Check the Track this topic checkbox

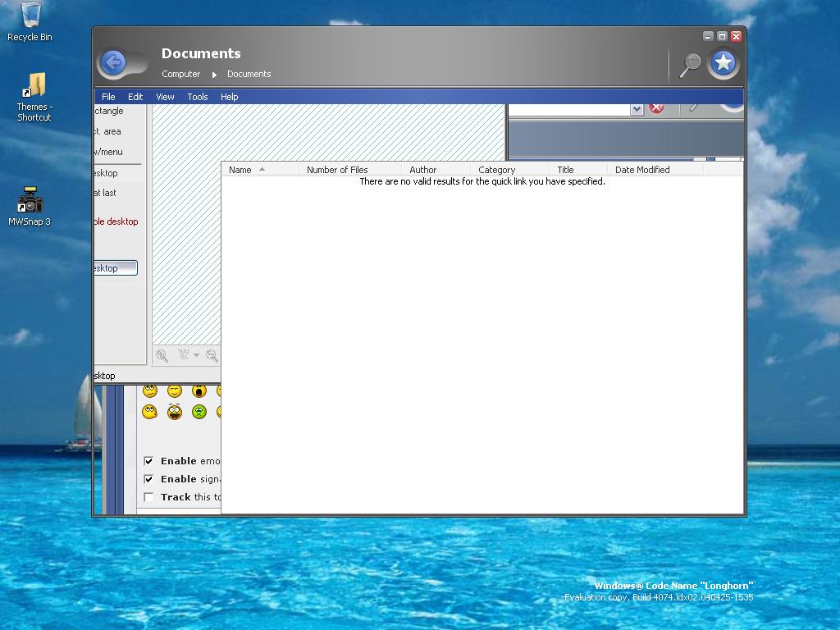(149, 497)
